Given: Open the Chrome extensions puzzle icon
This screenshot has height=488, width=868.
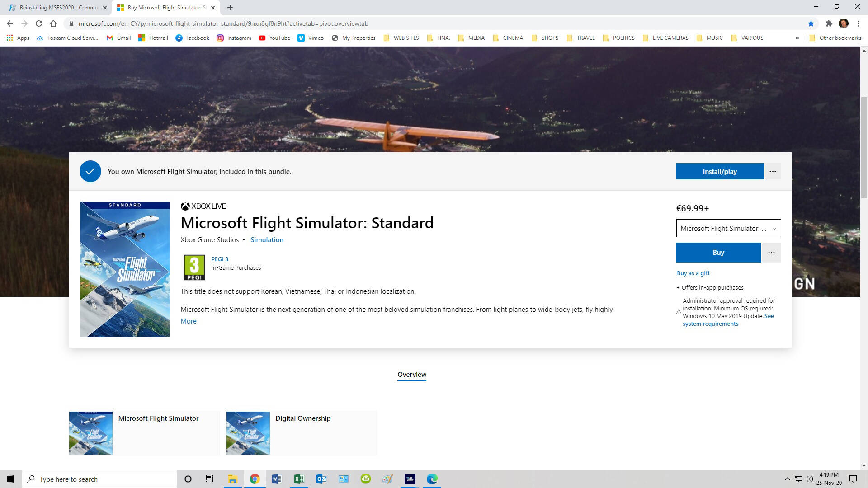Looking at the screenshot, I should (x=829, y=23).
